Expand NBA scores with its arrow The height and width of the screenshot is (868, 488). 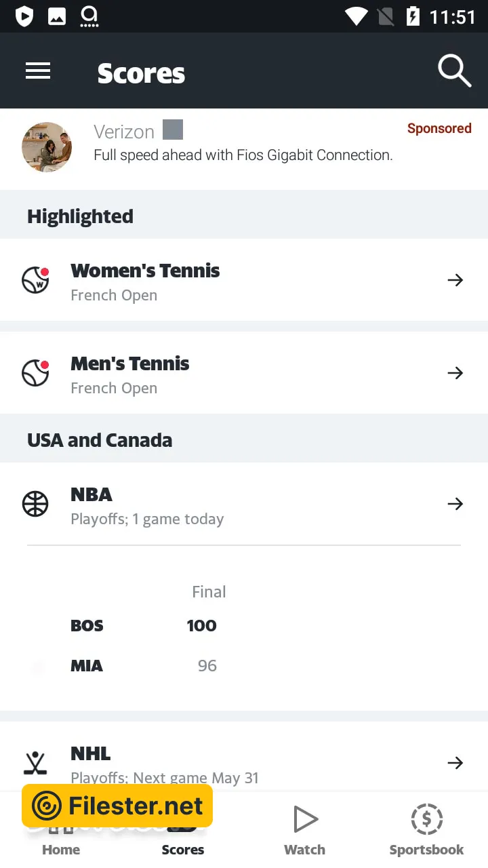point(455,504)
